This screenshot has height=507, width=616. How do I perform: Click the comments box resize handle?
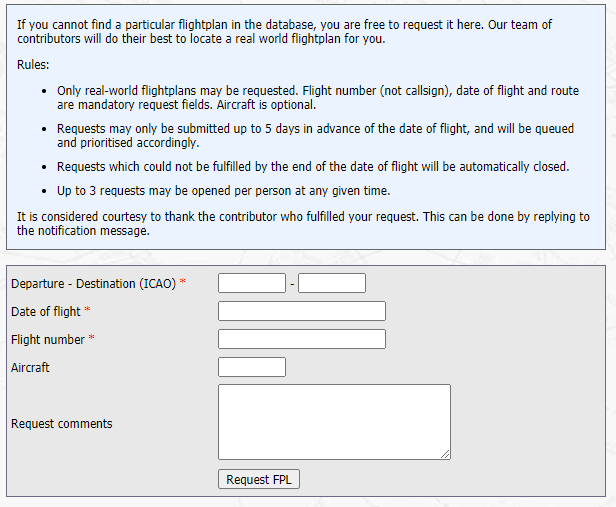pyautogui.click(x=445, y=454)
